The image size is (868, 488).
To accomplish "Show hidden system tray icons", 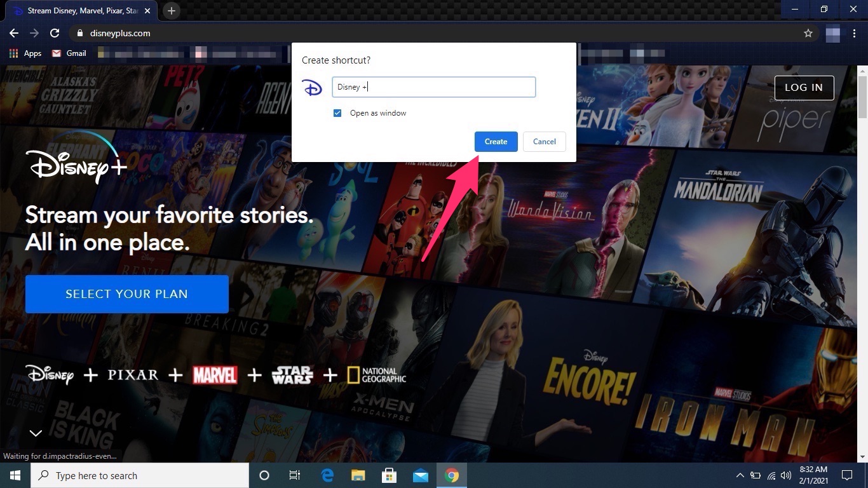I will click(740, 475).
